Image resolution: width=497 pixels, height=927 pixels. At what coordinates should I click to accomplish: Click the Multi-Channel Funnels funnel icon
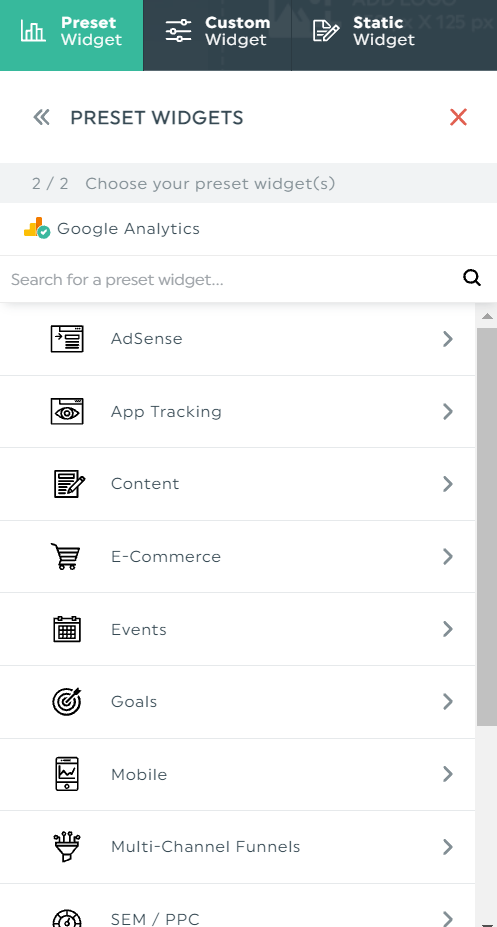(67, 847)
